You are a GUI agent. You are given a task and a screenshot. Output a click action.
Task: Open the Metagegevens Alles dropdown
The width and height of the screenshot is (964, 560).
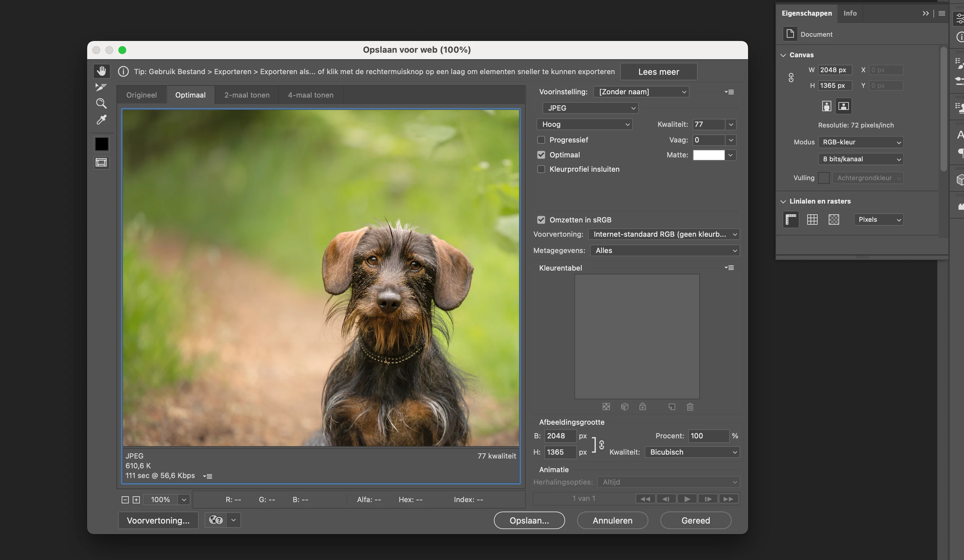665,250
